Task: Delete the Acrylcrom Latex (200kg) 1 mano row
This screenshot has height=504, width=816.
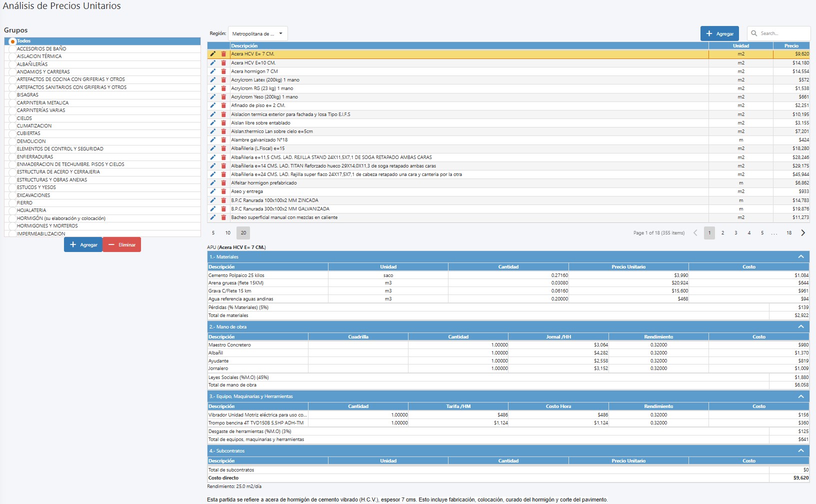Action: coord(223,80)
